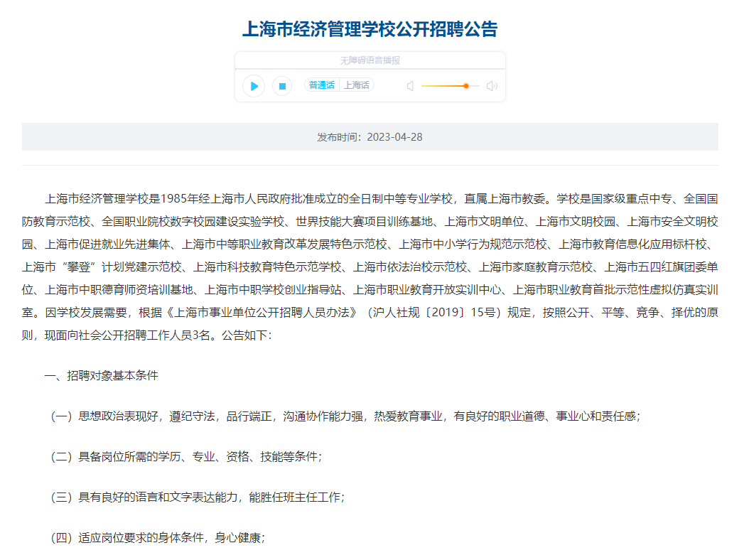This screenshot has width=749, height=560.
Task: Click condition (四) 适应岗位要求 line
Action: [x=158, y=537]
